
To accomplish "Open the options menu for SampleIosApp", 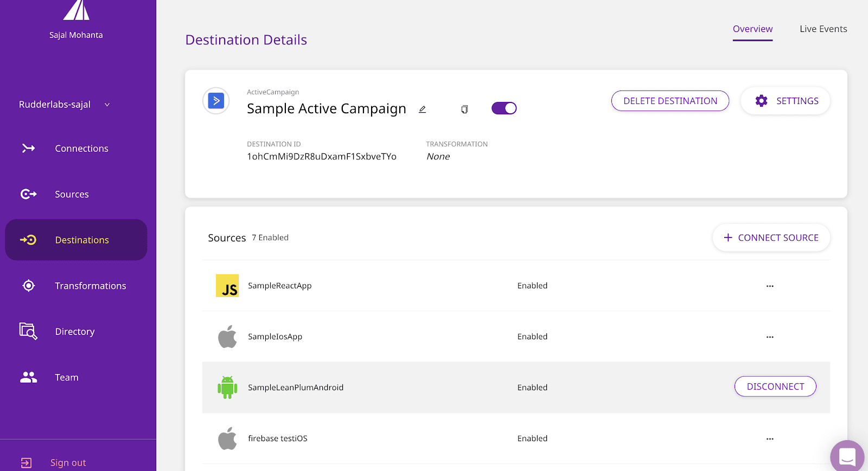I will [770, 337].
